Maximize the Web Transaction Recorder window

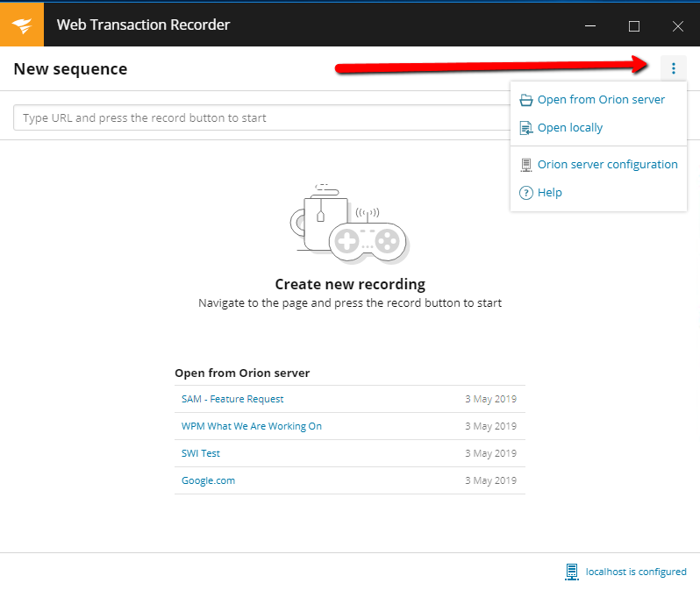(x=634, y=26)
